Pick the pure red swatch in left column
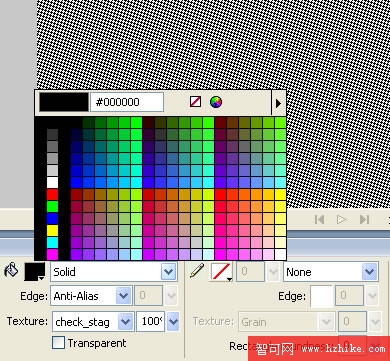The image size is (390, 361). tap(52, 194)
